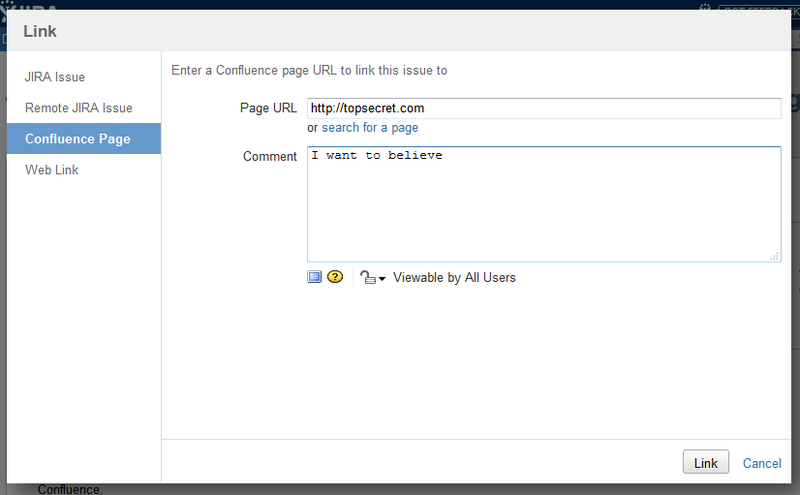The width and height of the screenshot is (800, 495).
Task: Toggle the comment preview icon
Action: 314,277
